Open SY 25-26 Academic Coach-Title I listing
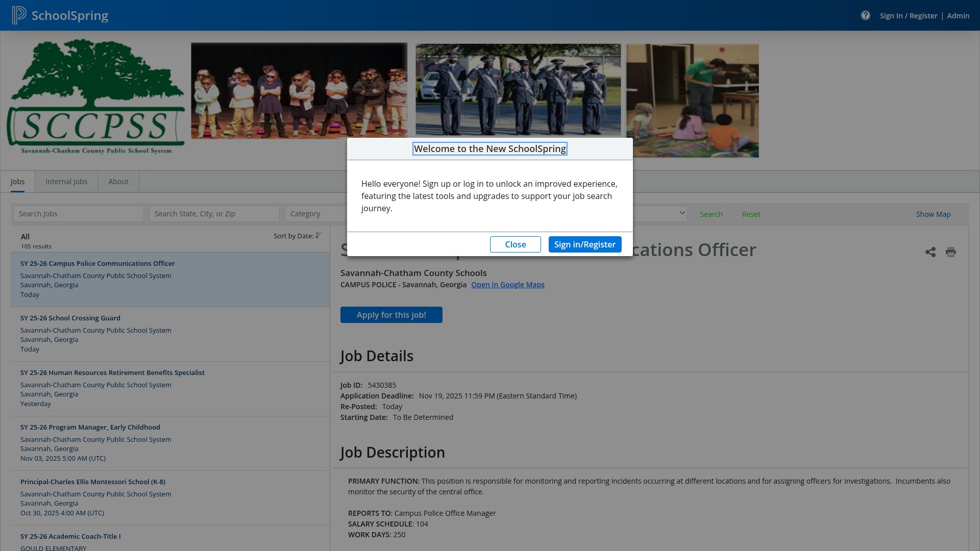 pos(170,539)
